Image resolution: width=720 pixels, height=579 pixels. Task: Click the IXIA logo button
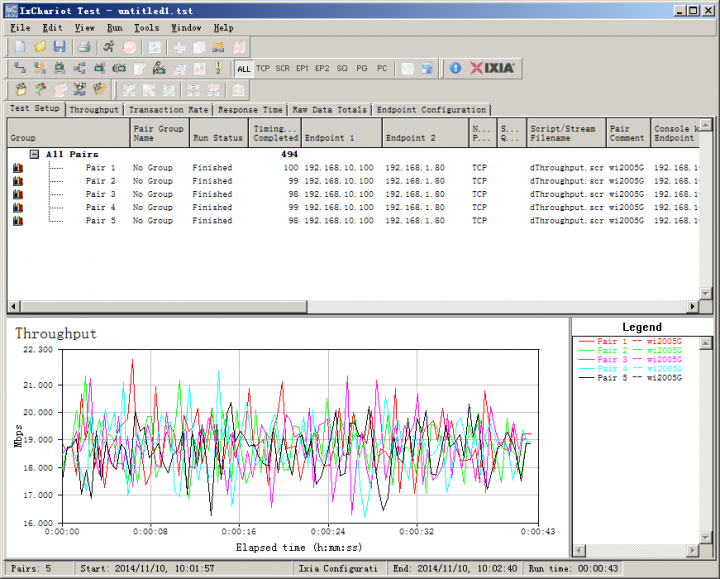tap(493, 68)
